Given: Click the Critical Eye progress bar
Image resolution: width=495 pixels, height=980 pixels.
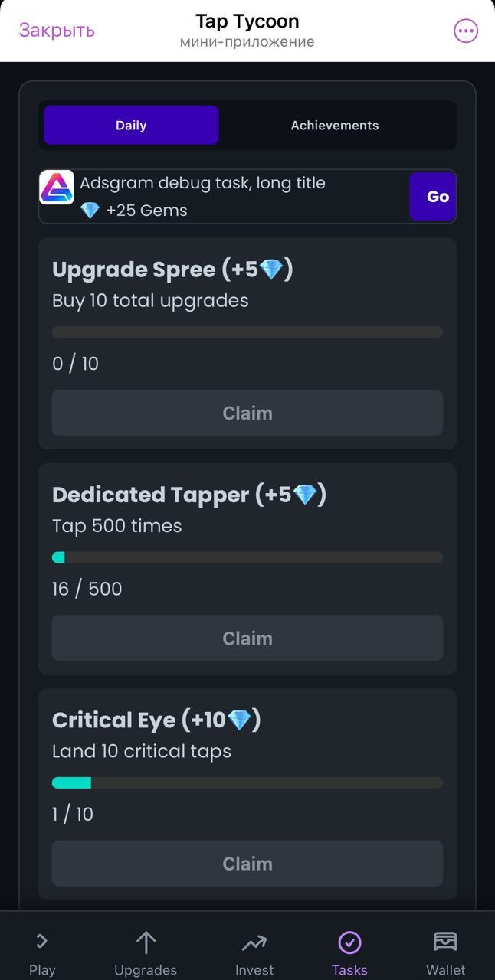Looking at the screenshot, I should pos(247,782).
